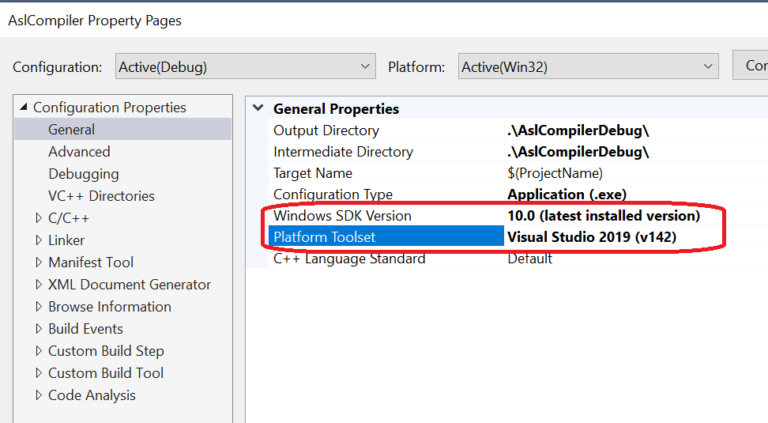This screenshot has width=768, height=423.
Task: Collapse the General Properties section
Action: [260, 109]
